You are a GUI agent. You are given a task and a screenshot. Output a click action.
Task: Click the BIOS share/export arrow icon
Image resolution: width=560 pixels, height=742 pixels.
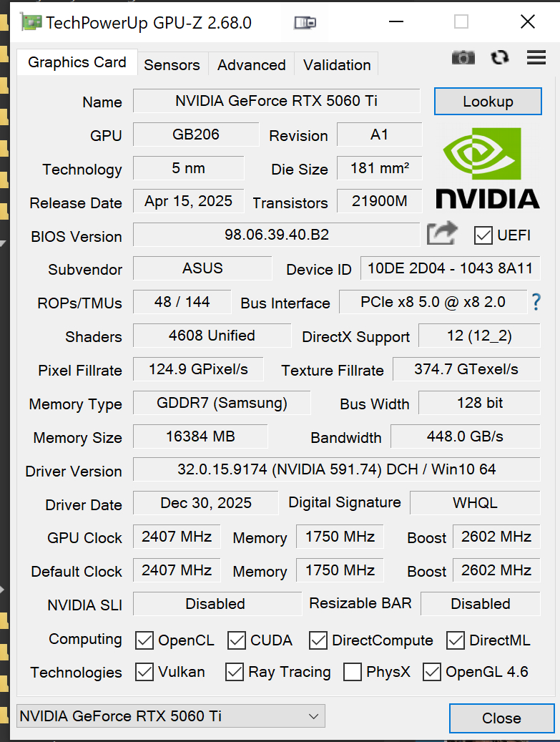[442, 234]
